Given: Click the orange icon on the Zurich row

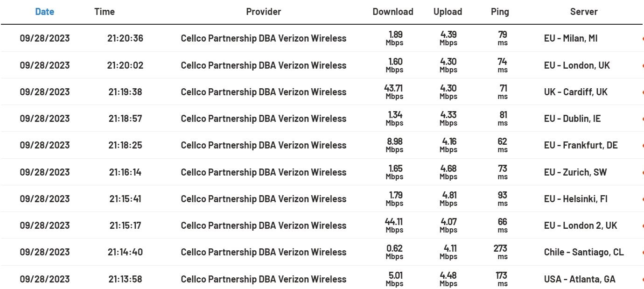Looking at the screenshot, I should pos(643,172).
